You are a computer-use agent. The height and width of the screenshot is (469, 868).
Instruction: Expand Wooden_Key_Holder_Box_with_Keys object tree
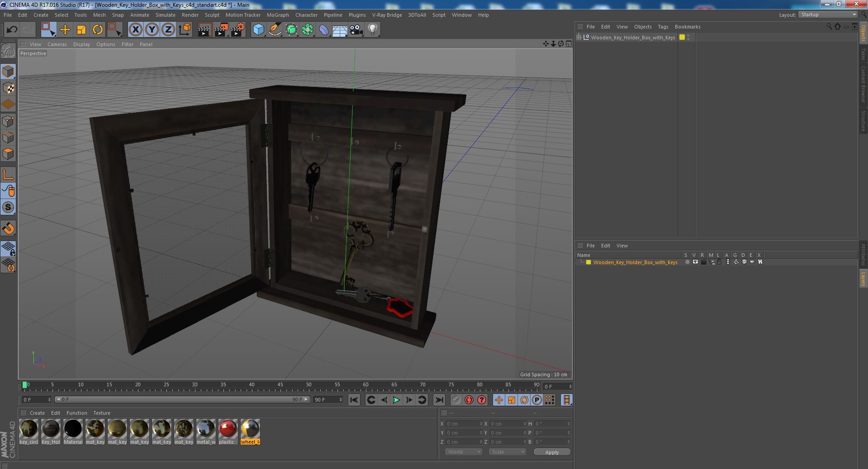(x=579, y=37)
